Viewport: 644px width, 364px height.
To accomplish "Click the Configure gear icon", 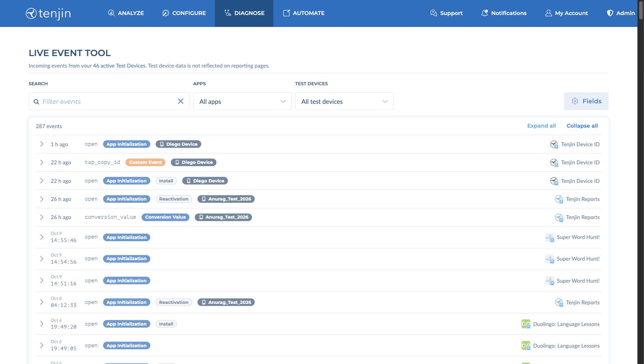I will [165, 13].
